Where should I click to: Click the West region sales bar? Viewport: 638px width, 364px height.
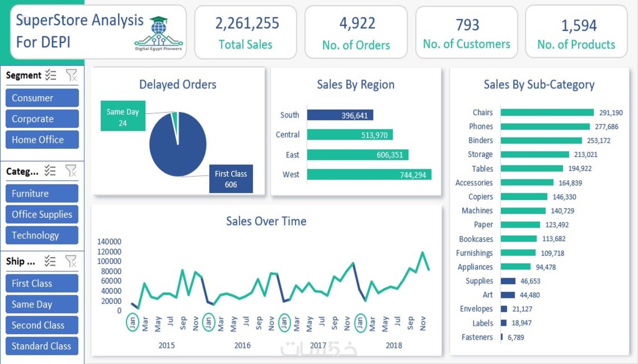point(369,174)
